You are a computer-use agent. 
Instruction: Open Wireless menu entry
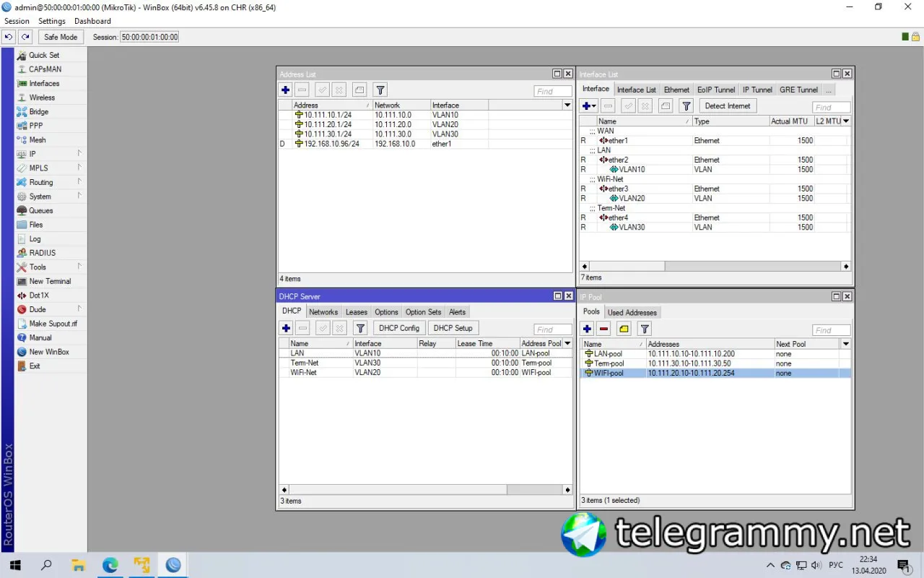42,98
